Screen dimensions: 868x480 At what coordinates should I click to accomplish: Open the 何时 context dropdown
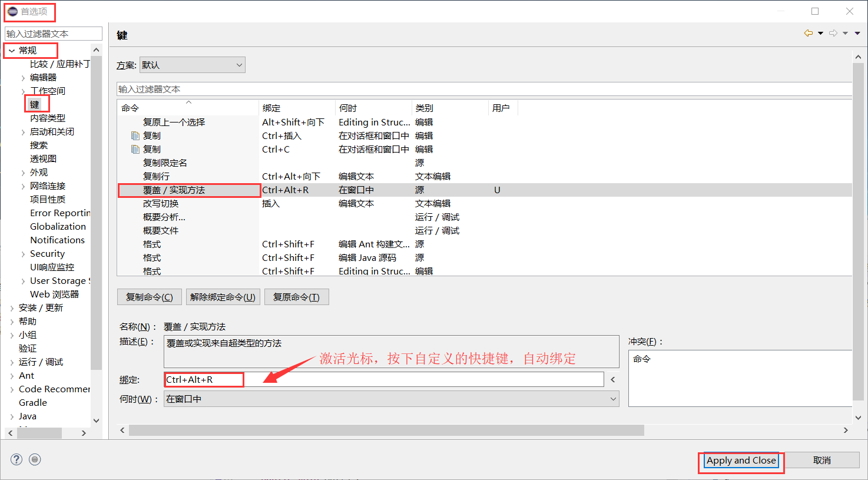coord(391,399)
